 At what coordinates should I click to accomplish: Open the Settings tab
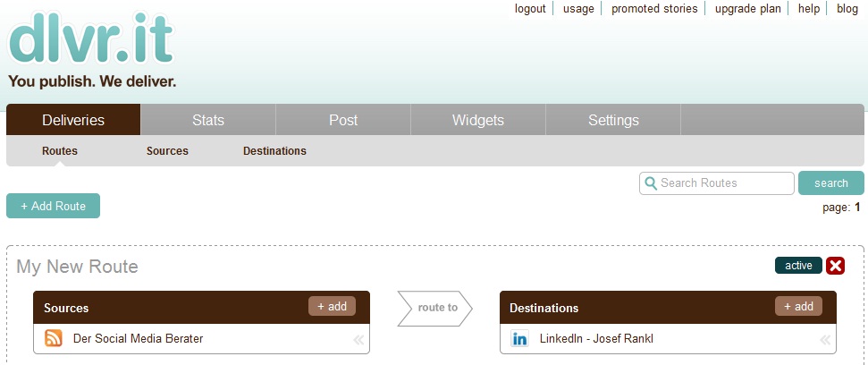click(613, 120)
